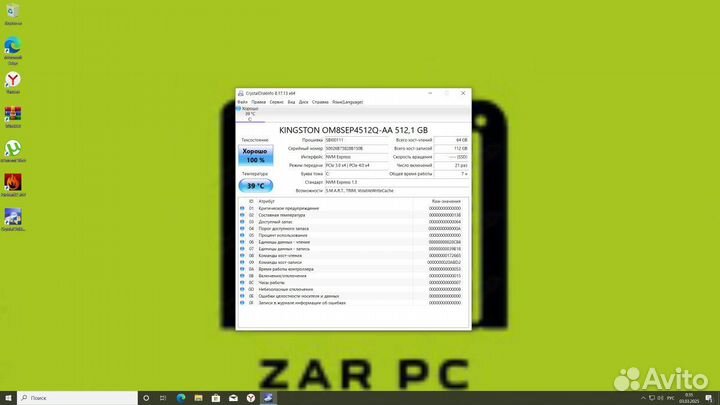
Task: Show hidden tray icons chevron
Action: click(x=643, y=398)
